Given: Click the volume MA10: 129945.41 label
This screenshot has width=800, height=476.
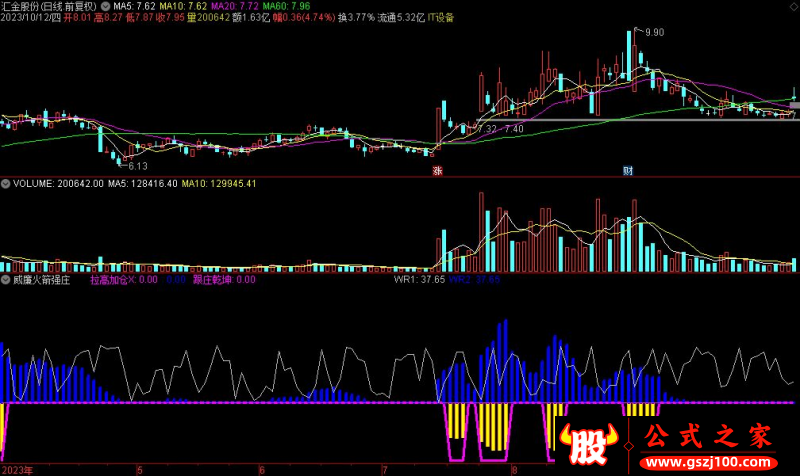Looking at the screenshot, I should point(219,184).
